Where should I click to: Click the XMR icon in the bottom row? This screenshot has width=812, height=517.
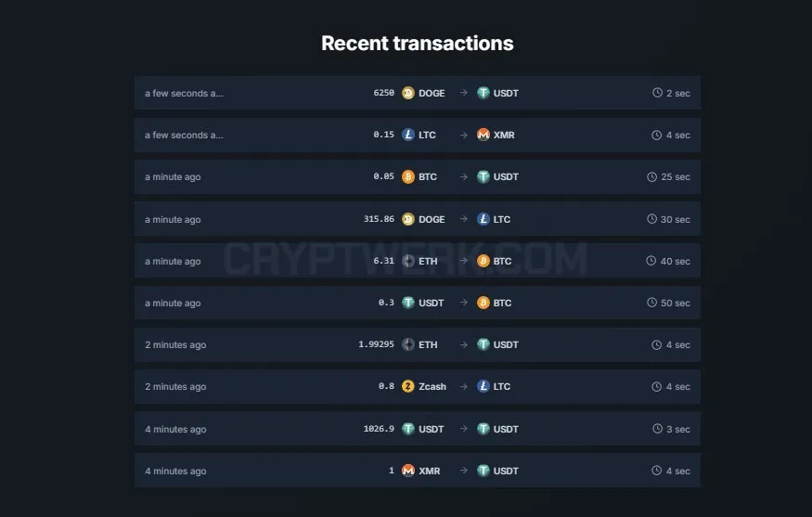pyautogui.click(x=408, y=471)
